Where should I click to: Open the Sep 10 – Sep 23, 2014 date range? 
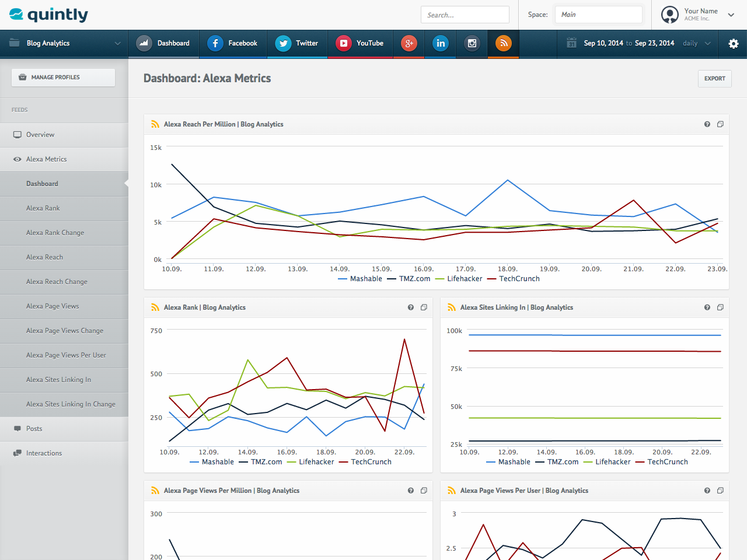coord(629,43)
